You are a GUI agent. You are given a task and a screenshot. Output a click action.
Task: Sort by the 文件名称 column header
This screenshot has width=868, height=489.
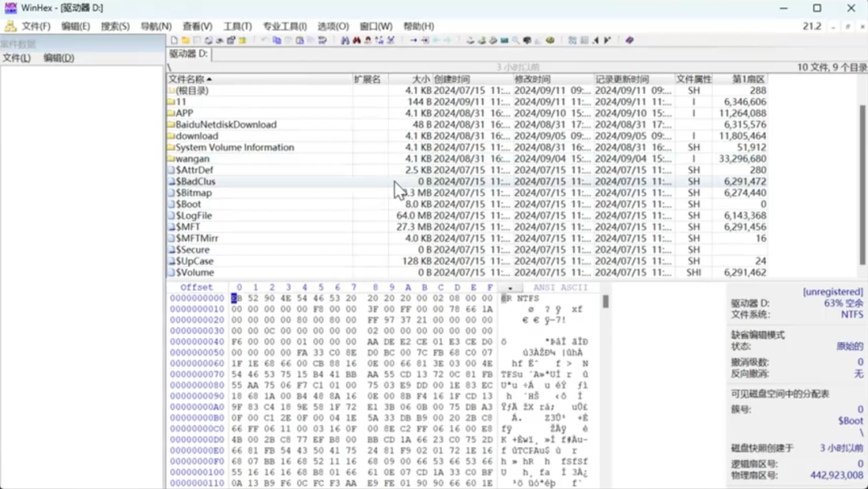(260, 79)
